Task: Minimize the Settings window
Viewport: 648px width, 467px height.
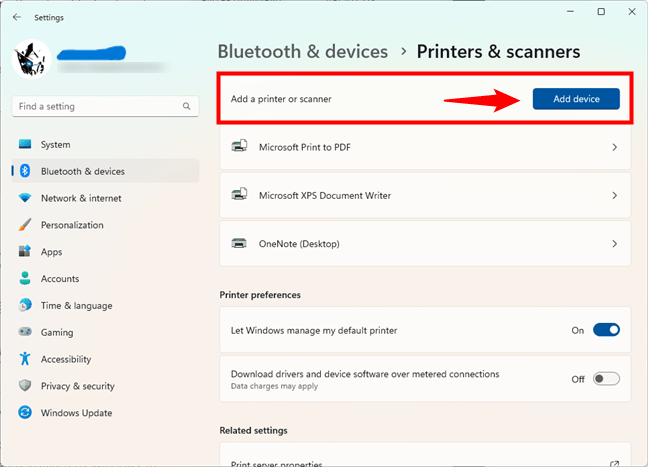Action: (570, 12)
